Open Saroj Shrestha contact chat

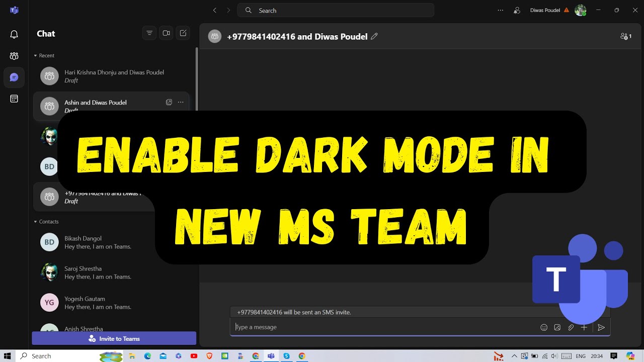[x=111, y=273]
